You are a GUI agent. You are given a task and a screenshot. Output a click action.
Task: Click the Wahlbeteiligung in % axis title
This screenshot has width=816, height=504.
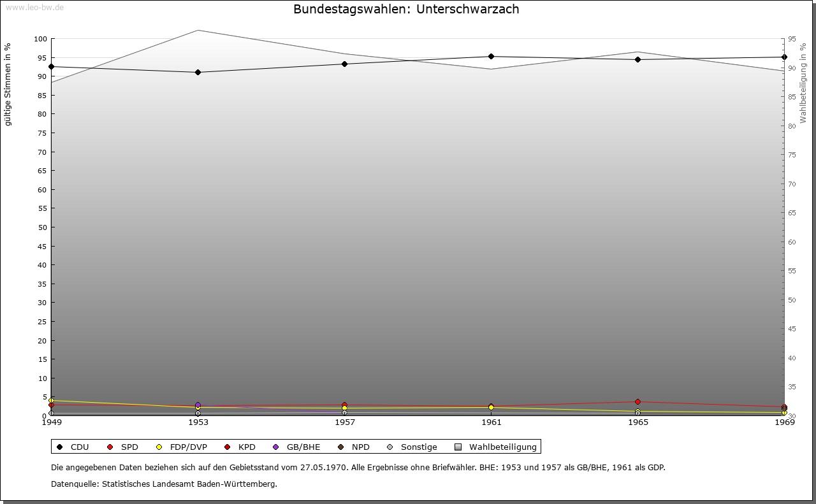pyautogui.click(x=803, y=83)
